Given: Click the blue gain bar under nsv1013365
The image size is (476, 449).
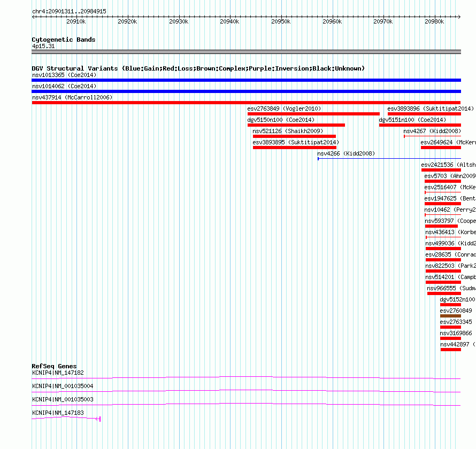Looking at the screenshot, I should 246,80.
